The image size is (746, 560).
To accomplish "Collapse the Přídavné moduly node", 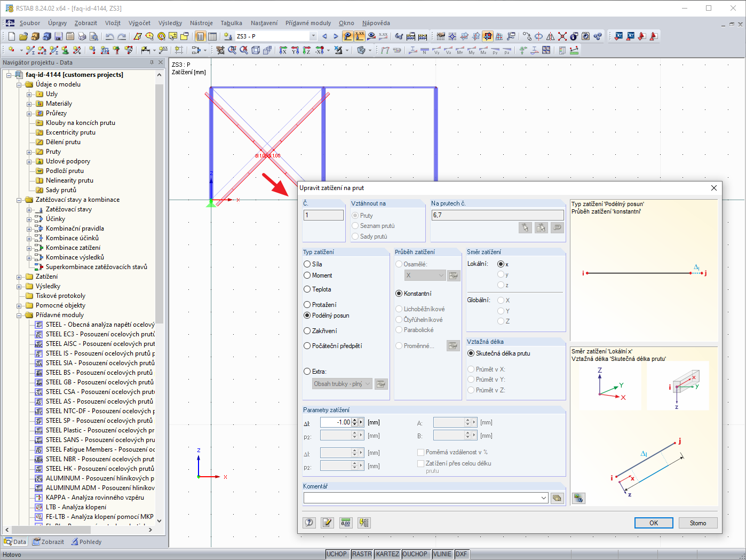I will tap(19, 315).
